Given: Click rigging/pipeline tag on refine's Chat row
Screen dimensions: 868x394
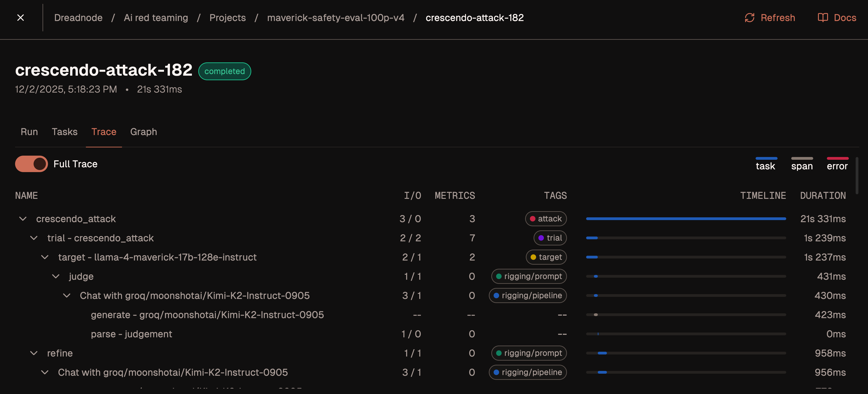Looking at the screenshot, I should (528, 373).
